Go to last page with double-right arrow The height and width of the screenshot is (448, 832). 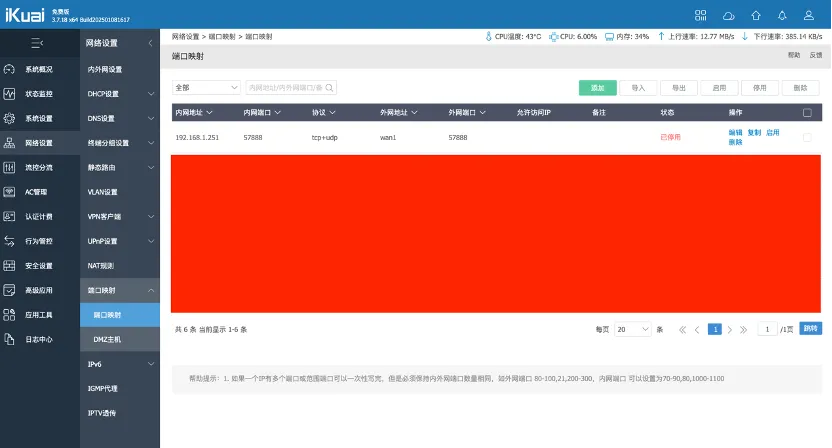743,330
